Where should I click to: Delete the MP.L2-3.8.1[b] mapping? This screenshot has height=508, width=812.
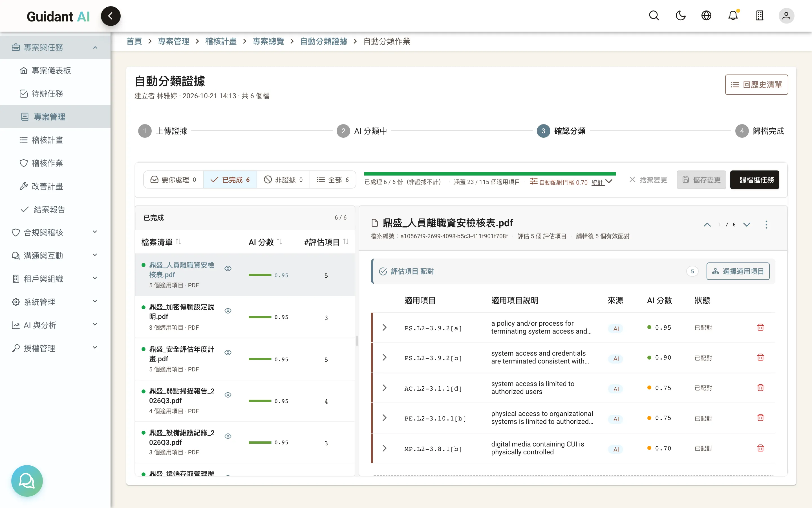[x=760, y=448]
